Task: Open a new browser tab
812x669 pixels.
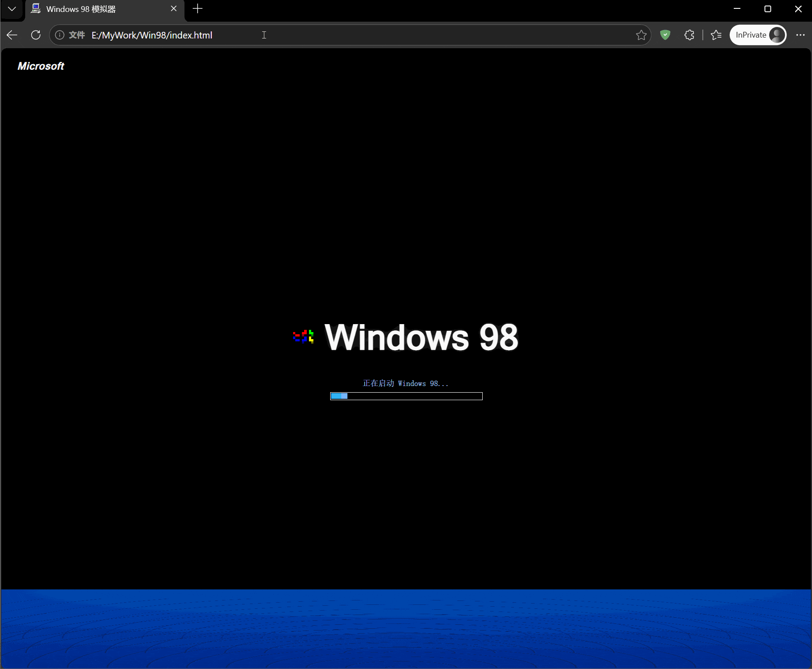Action: click(198, 9)
